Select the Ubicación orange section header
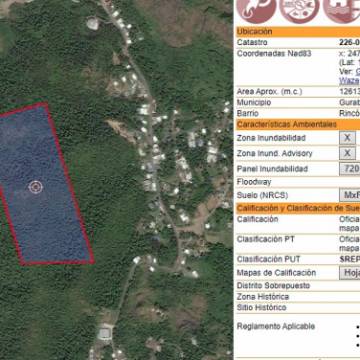Screen dimensions: 360x360 [x=298, y=32]
